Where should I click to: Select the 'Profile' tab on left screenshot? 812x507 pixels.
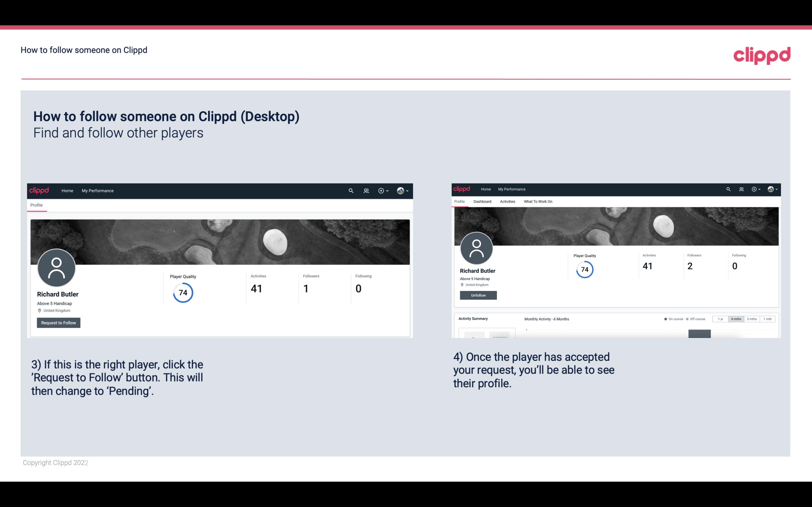coord(36,205)
